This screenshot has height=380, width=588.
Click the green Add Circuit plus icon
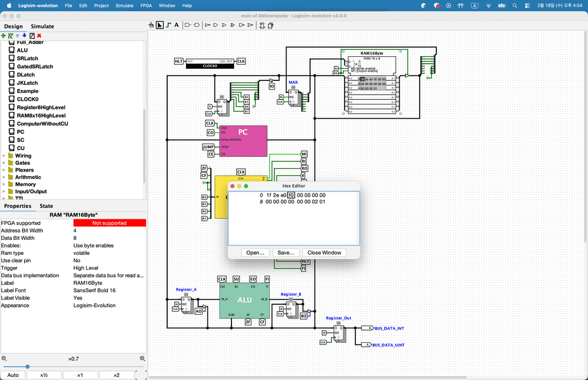click(3, 36)
